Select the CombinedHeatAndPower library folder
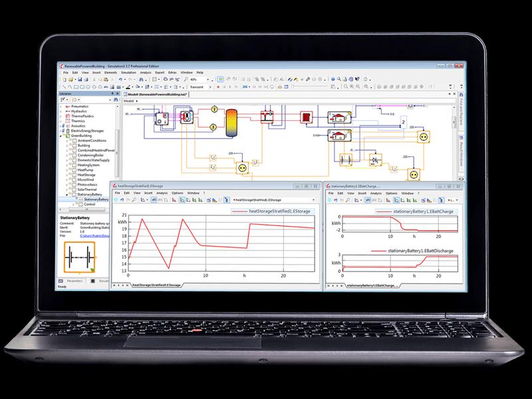The height and width of the screenshot is (399, 532). pos(96,150)
